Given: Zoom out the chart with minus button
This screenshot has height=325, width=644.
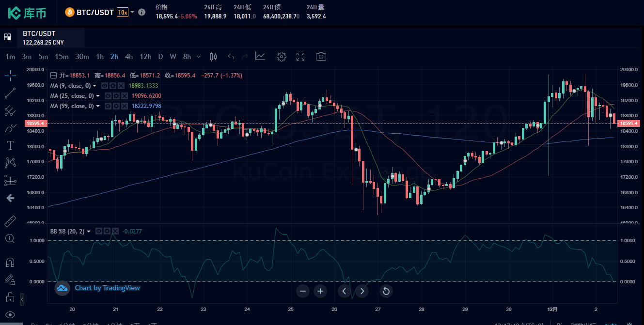Looking at the screenshot, I should (303, 291).
